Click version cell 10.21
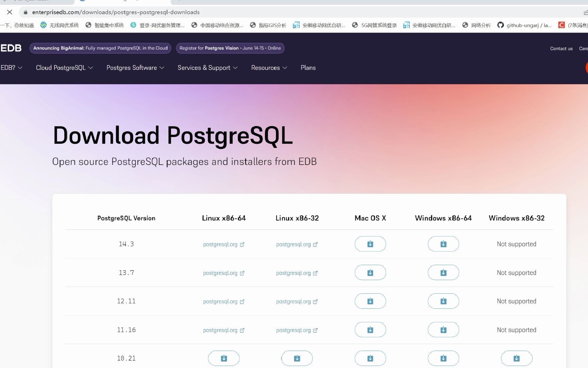 126,358
